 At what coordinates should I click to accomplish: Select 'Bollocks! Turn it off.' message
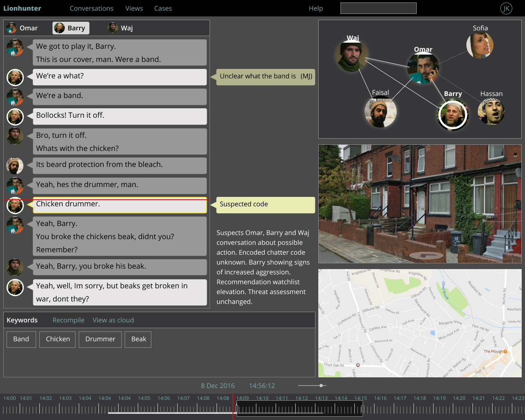tap(120, 116)
